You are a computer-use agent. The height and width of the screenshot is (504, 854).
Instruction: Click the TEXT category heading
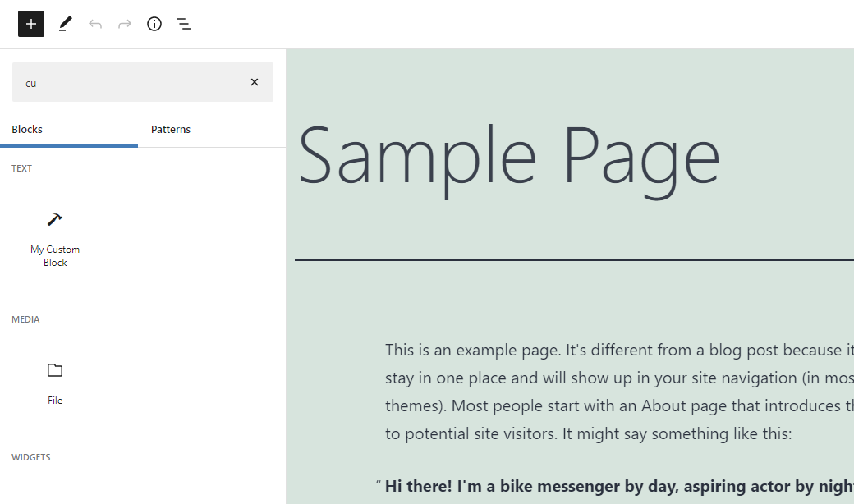point(22,169)
